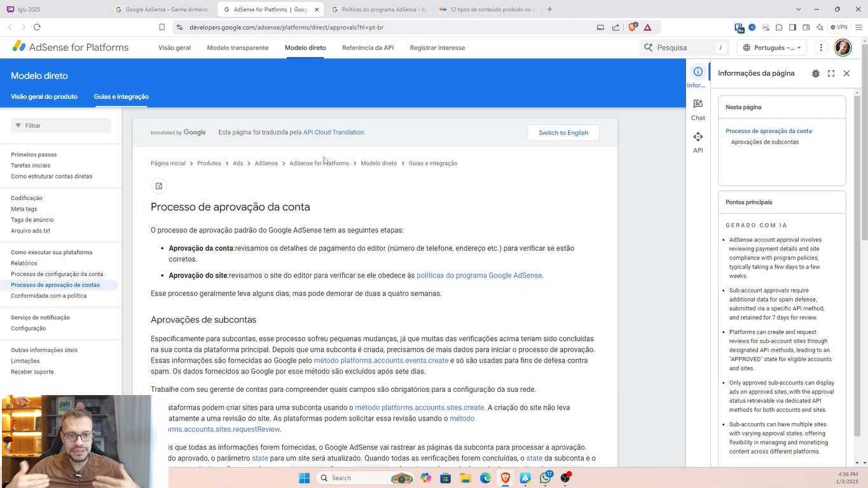Image resolution: width=868 pixels, height=488 pixels.
Task: Open the Chat panel icon
Action: pos(698,109)
